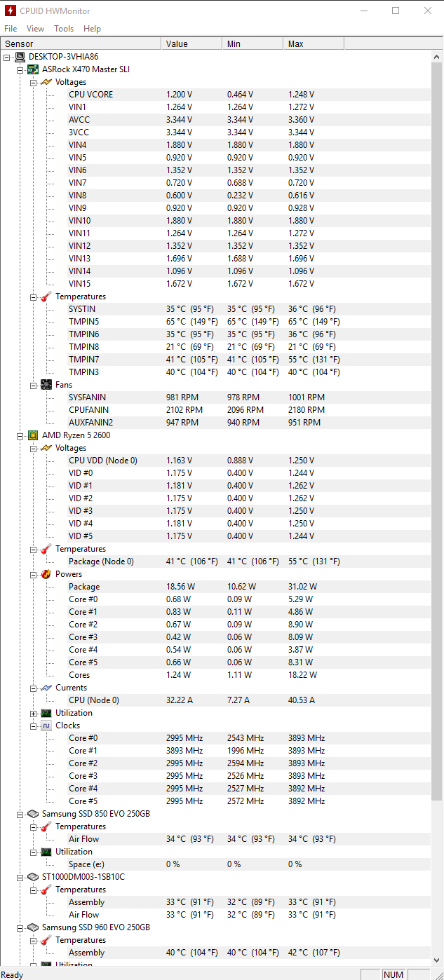Open the File menu

coord(11,29)
